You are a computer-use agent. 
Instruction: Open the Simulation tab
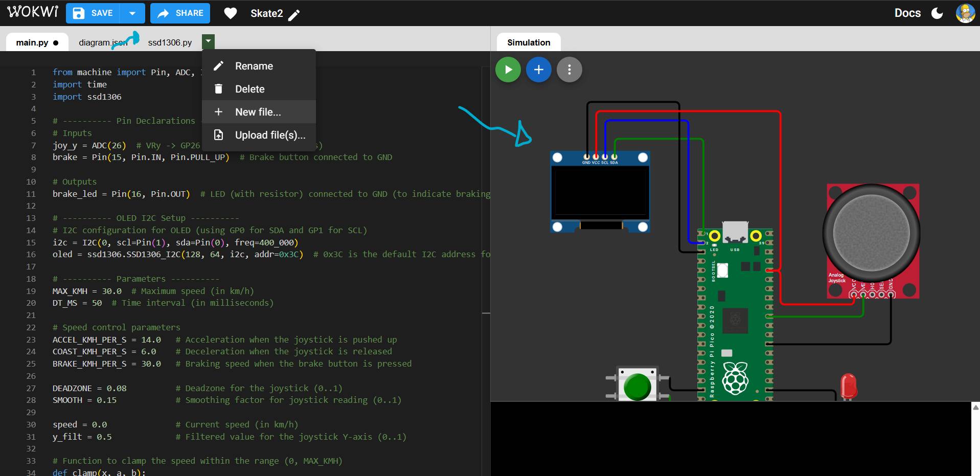[528, 42]
